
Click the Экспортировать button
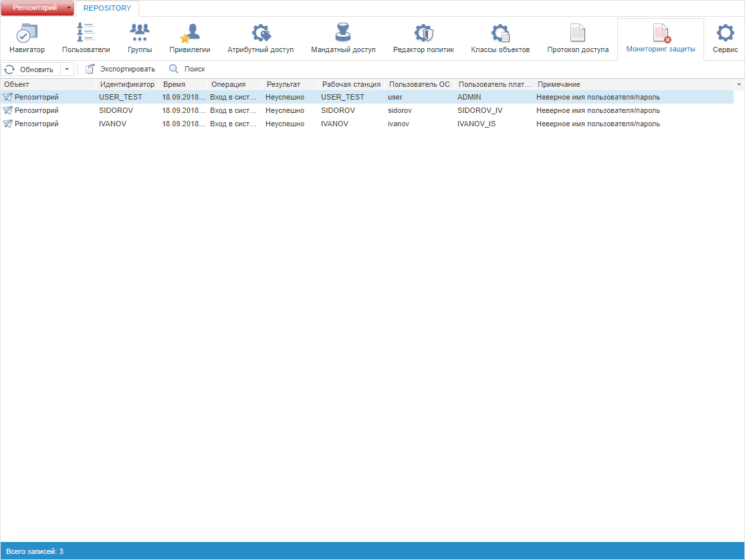pos(120,69)
